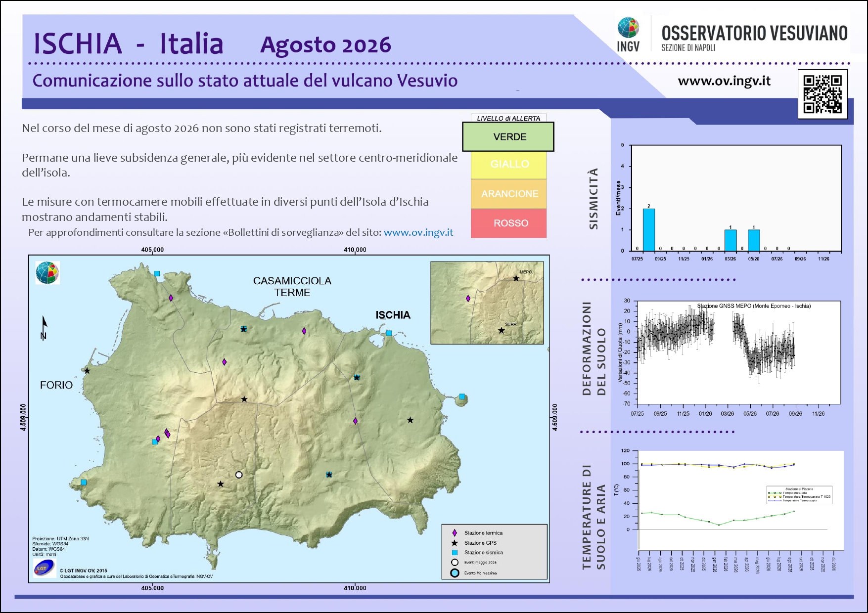Screen dimensions: 868x613
Task: Click the purple diamond in the legend for Stazione termica
Action: point(455,533)
